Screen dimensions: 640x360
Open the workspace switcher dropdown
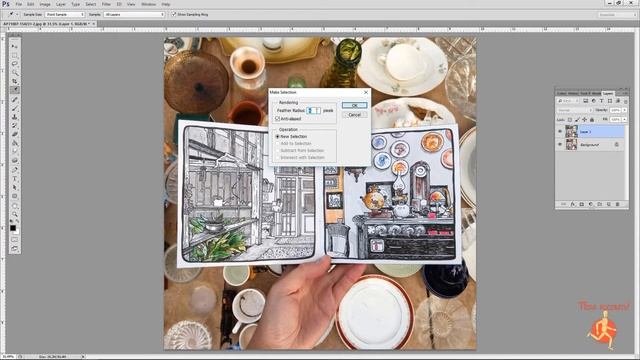(617, 15)
